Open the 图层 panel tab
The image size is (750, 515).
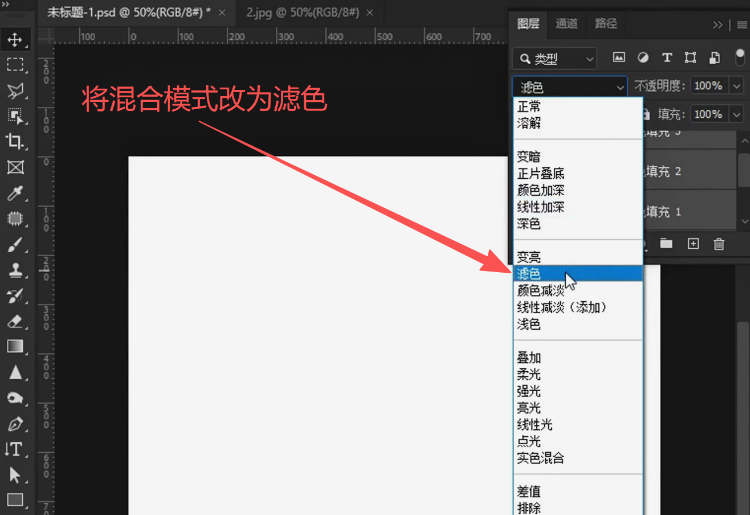tap(528, 23)
